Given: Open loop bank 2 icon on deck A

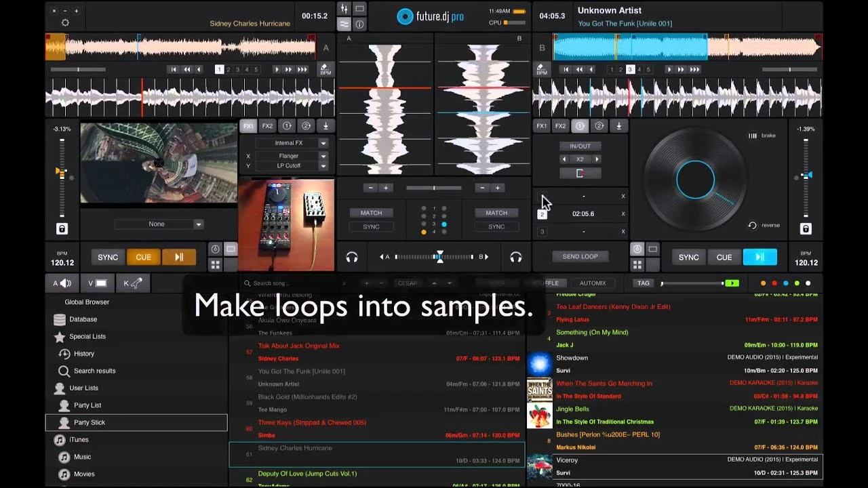Looking at the screenshot, I should click(x=306, y=126).
